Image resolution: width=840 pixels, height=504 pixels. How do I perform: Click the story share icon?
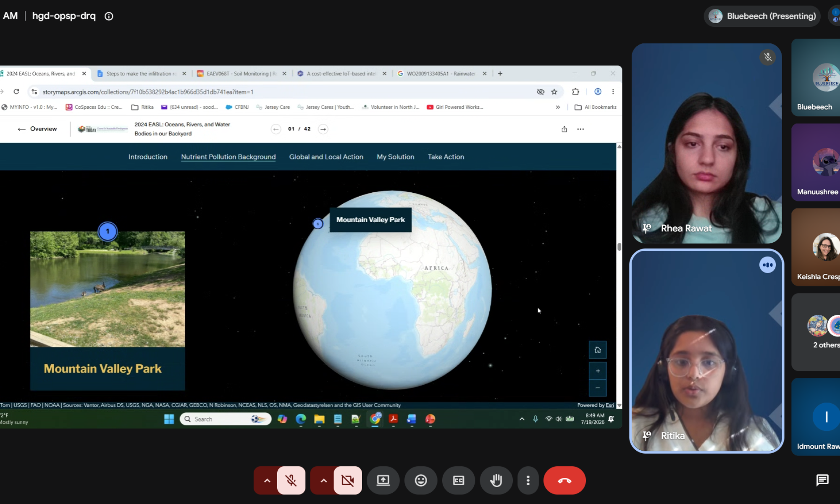coord(564,129)
